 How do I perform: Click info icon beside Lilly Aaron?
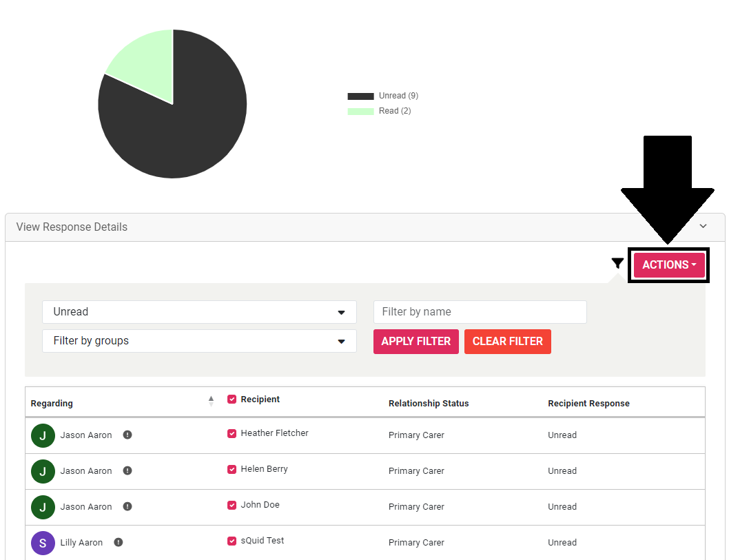119,542
